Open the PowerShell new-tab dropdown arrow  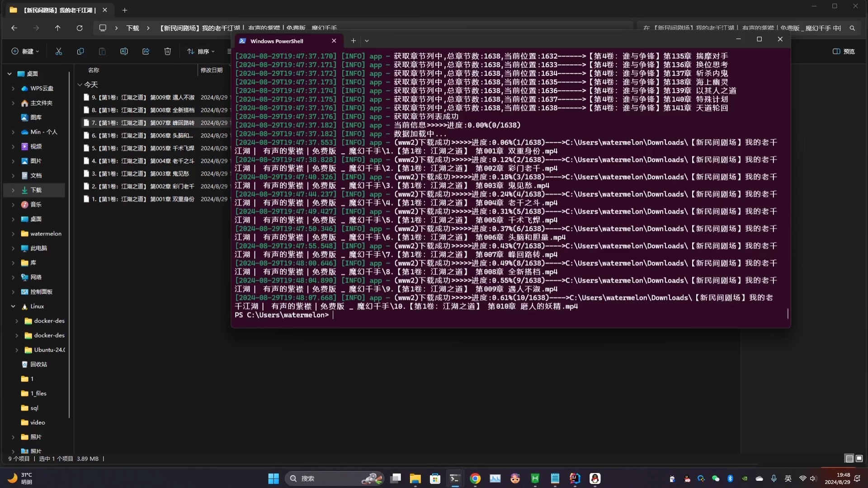pyautogui.click(x=367, y=41)
